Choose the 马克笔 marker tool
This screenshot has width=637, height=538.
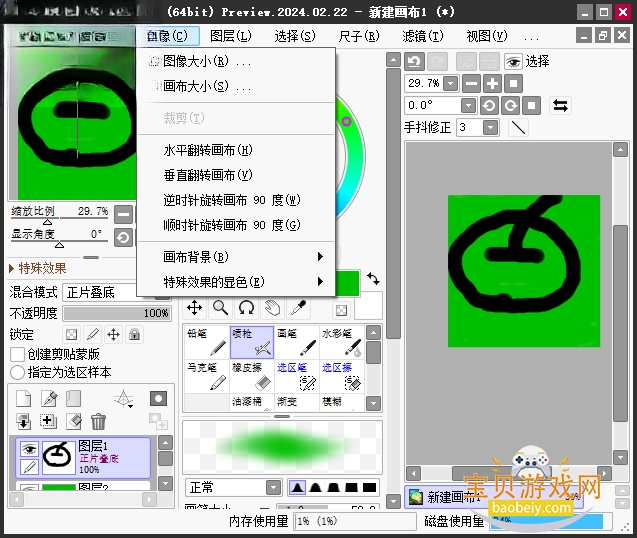point(207,376)
